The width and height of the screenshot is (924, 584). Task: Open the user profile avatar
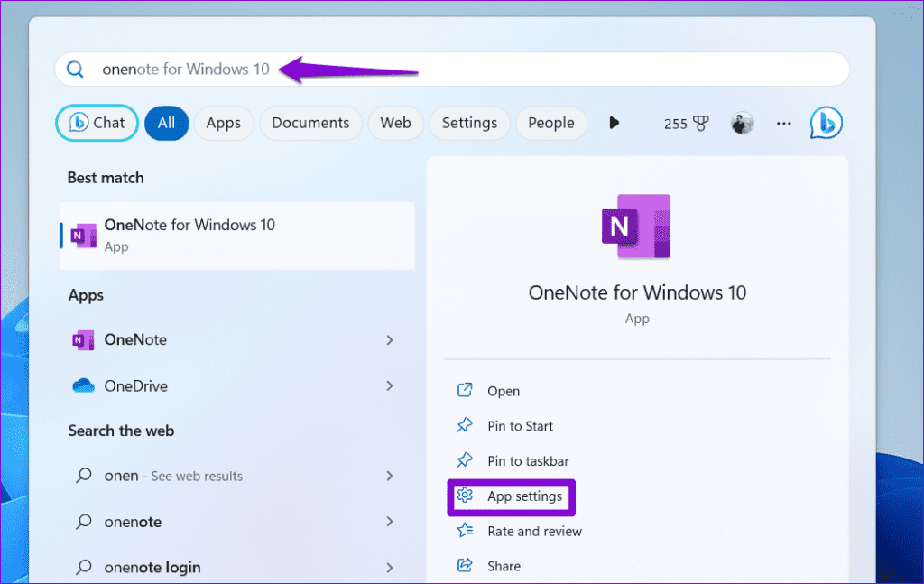(x=742, y=123)
